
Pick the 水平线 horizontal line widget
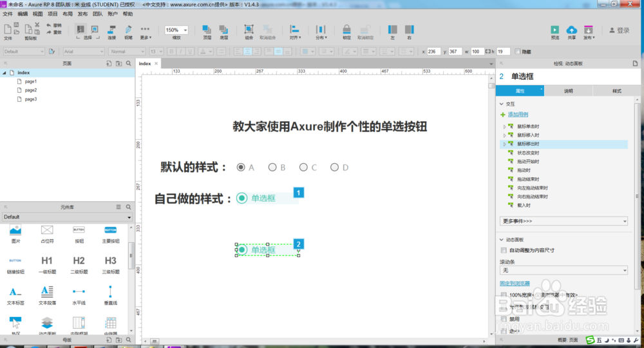pos(79,295)
